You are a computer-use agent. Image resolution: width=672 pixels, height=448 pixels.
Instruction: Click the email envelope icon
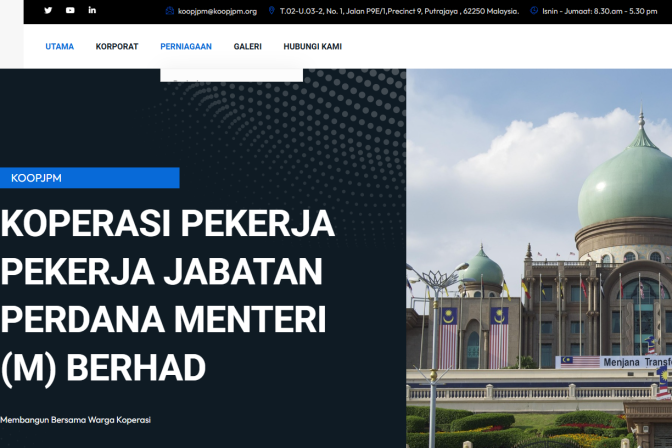(x=170, y=11)
